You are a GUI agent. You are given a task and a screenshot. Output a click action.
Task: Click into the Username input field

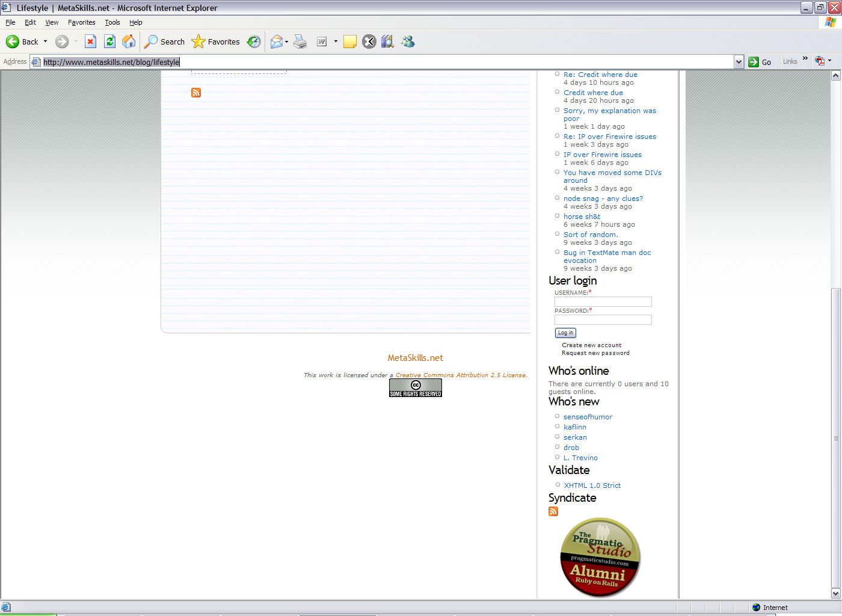coord(603,302)
